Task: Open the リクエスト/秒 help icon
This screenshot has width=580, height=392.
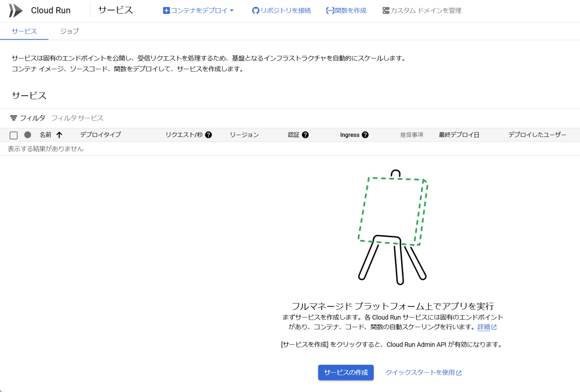Action: click(209, 135)
